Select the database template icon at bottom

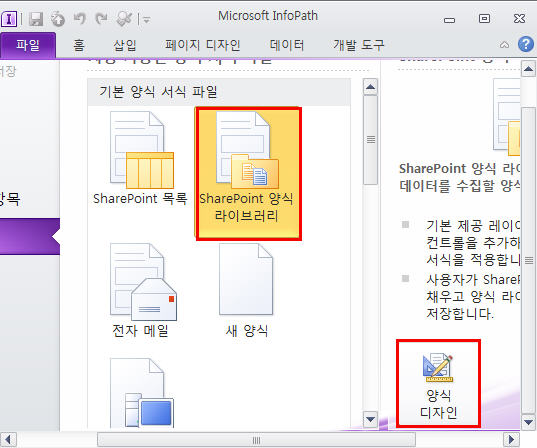[141, 393]
